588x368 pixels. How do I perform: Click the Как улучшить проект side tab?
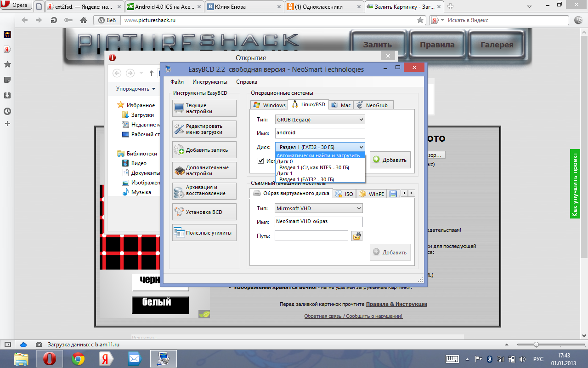575,184
